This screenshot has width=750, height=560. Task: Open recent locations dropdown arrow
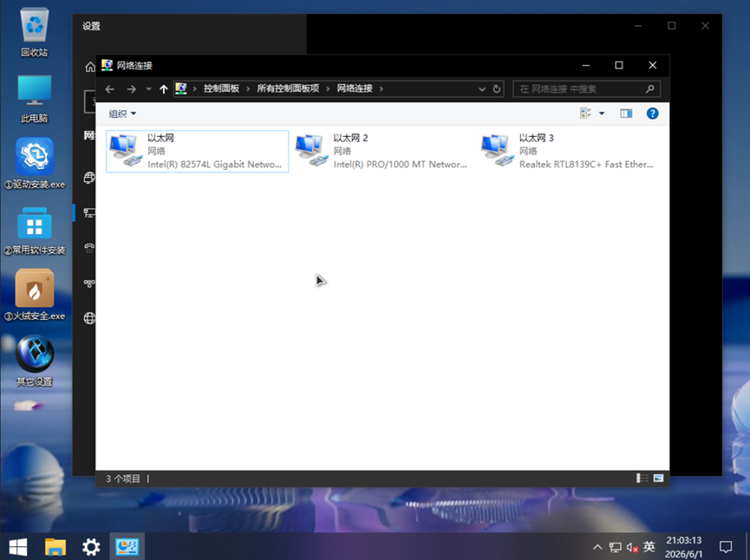point(149,89)
